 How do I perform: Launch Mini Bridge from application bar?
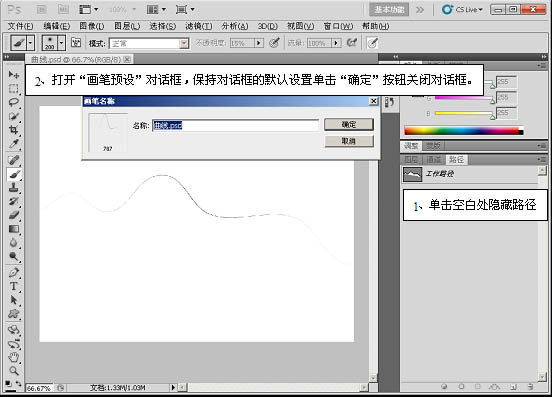coord(63,10)
